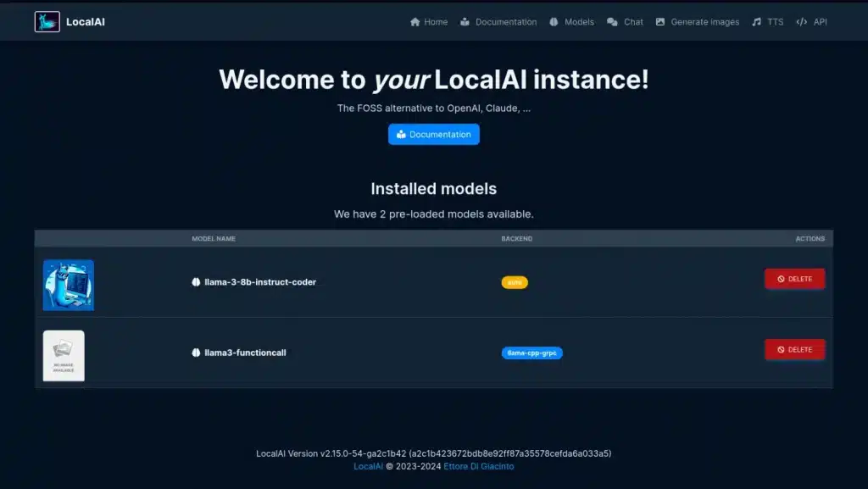
Task: Click the blue llama-cpp-grpc backend badge
Action: (532, 353)
